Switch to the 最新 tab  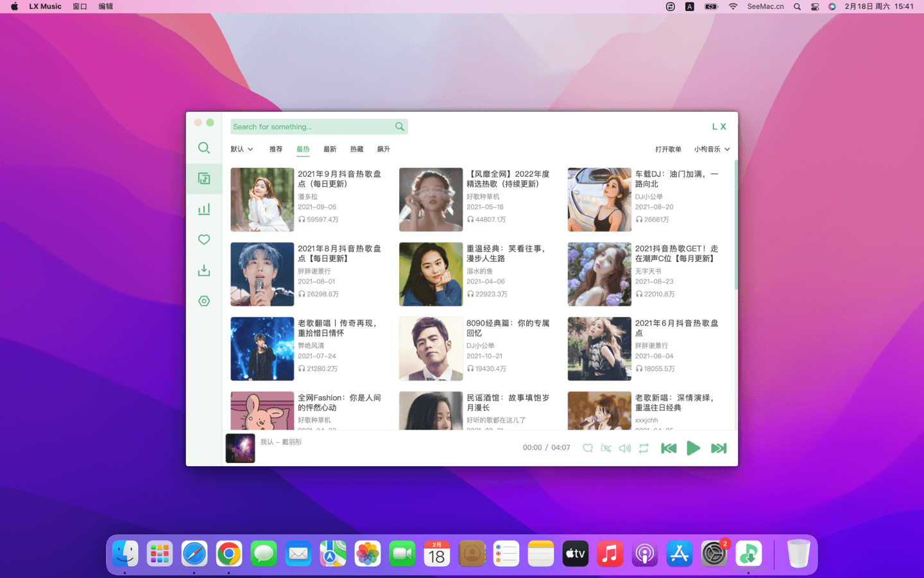[330, 149]
